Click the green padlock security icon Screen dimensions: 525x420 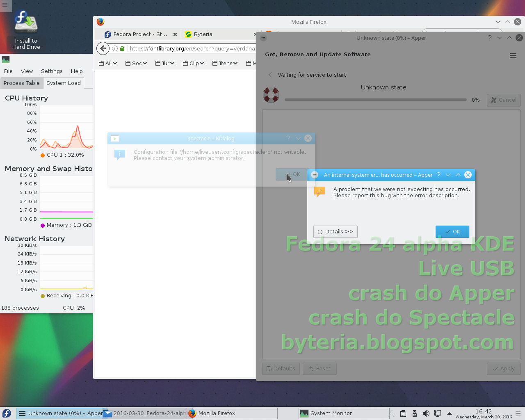122,48
